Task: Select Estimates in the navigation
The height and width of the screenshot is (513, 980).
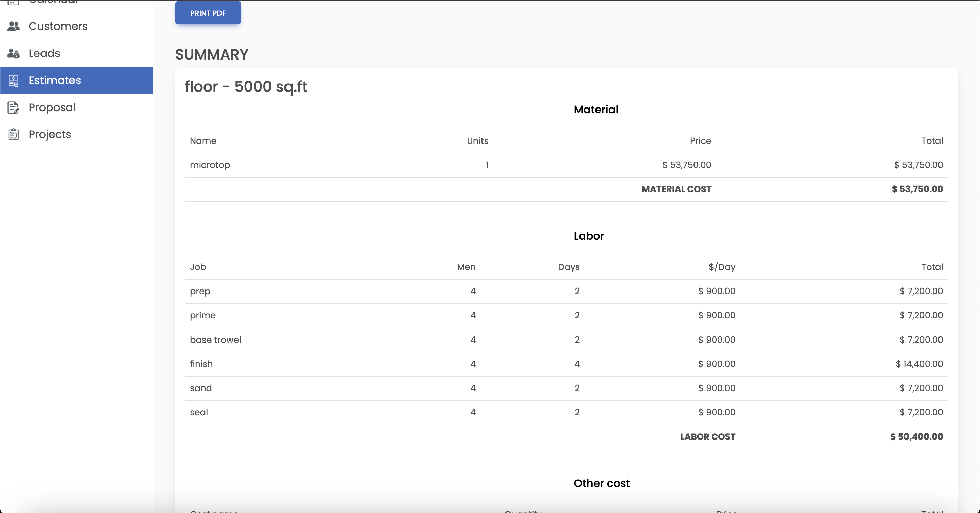Action: pyautogui.click(x=54, y=80)
